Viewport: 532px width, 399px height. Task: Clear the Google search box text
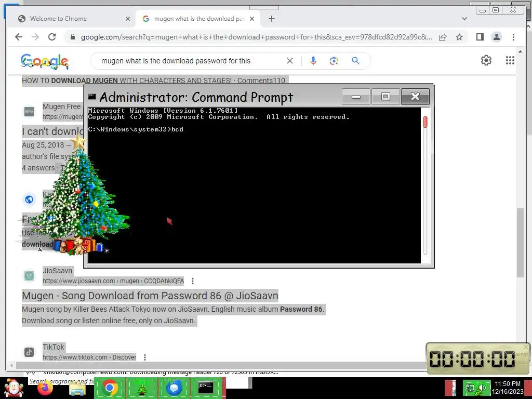pos(290,61)
